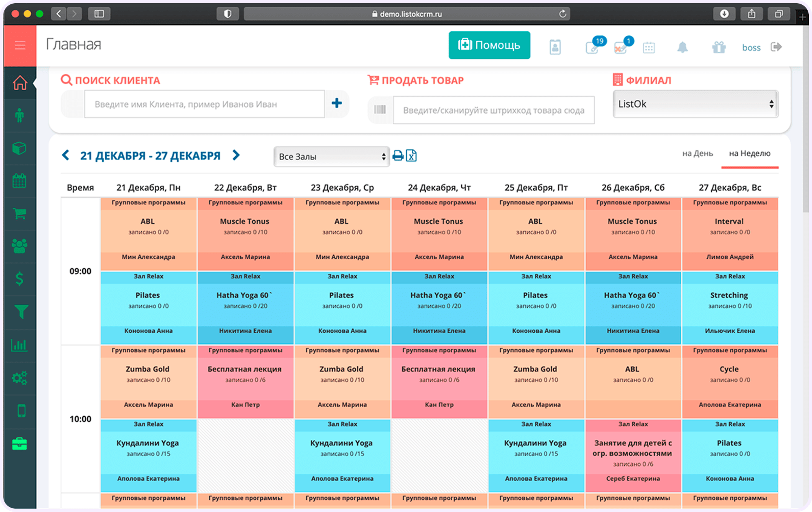Focus the client name search field
This screenshot has height=512, width=812.
point(205,104)
